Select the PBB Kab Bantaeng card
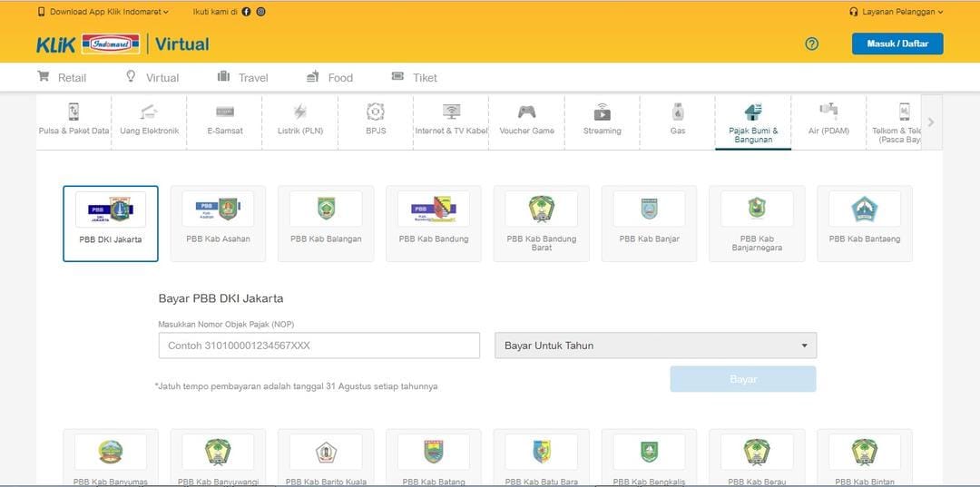Image resolution: width=980 pixels, height=487 pixels. [x=865, y=223]
